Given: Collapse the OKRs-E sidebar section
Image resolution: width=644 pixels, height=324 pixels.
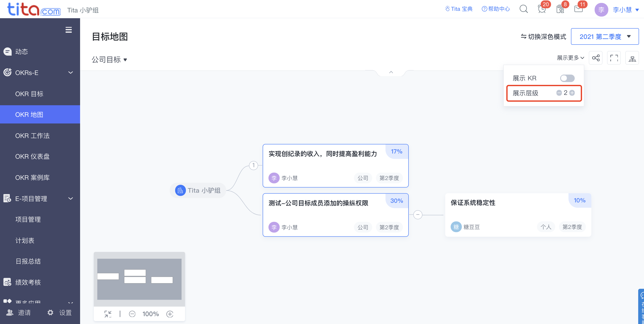Looking at the screenshot, I should (x=71, y=73).
